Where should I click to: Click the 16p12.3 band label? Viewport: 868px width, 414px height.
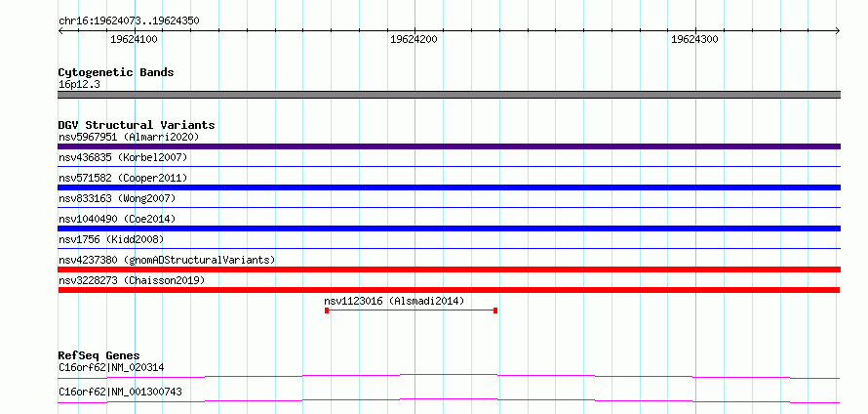pos(79,85)
